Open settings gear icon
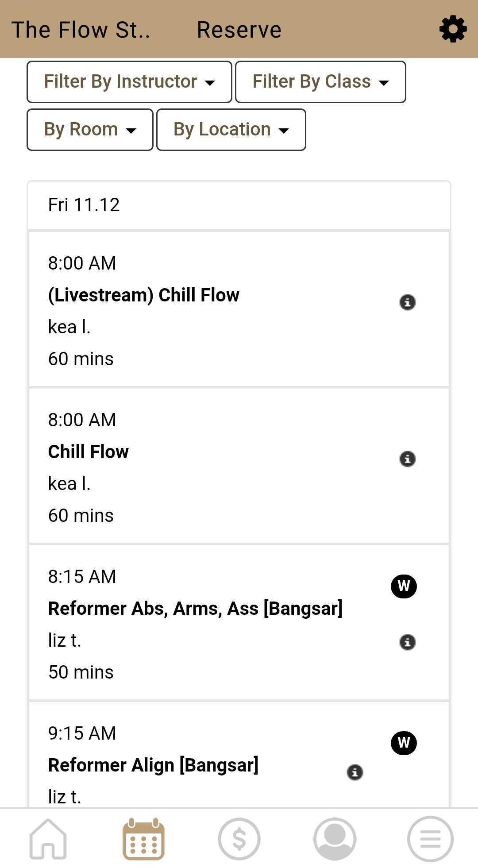The image size is (478, 868). (453, 30)
